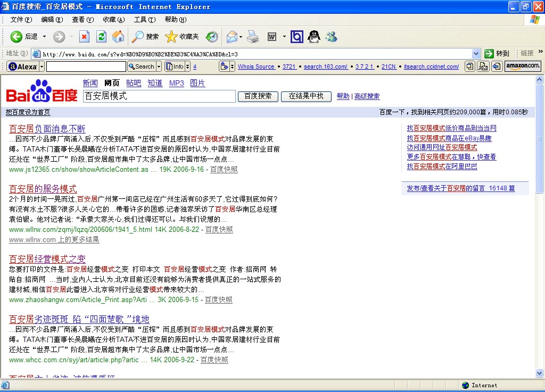Screen dimensions: 545x392
Task: Open the 高级搜索 link
Action: tap(367, 96)
